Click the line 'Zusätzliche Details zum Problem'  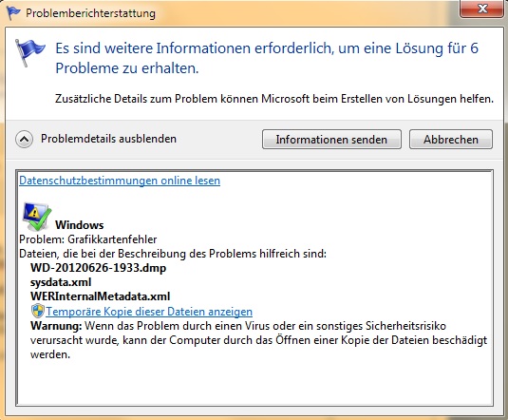(274, 98)
